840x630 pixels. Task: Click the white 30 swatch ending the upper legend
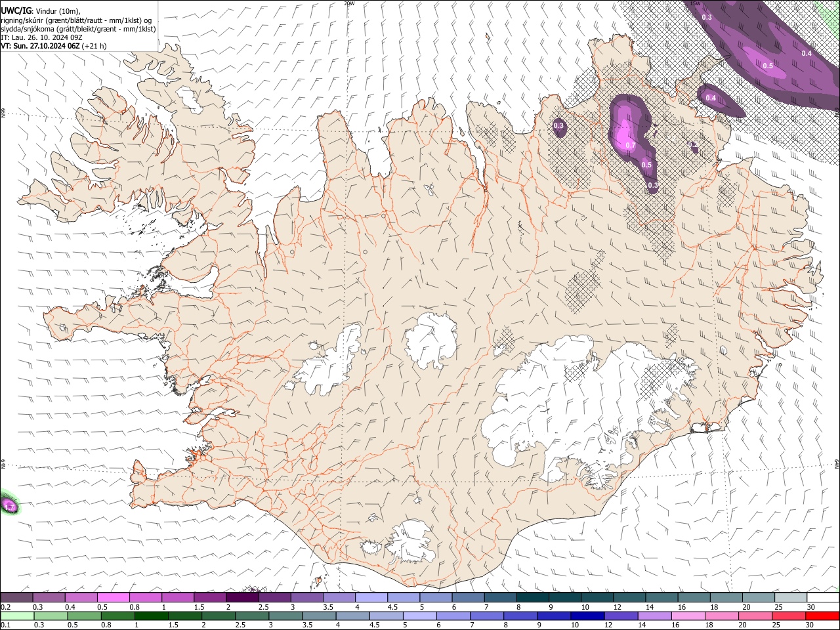pyautogui.click(x=823, y=597)
